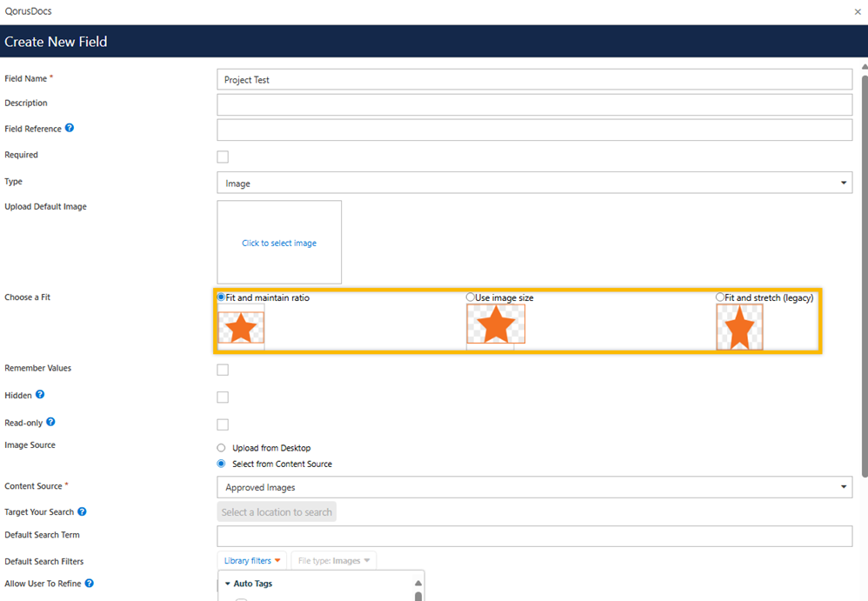This screenshot has width=868, height=601.
Task: Click star thumbnail under Use image size
Action: click(496, 324)
